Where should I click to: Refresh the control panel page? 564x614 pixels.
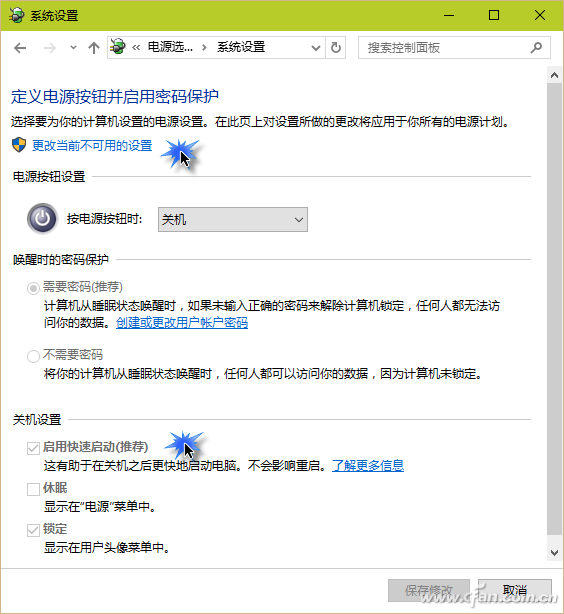pos(336,48)
